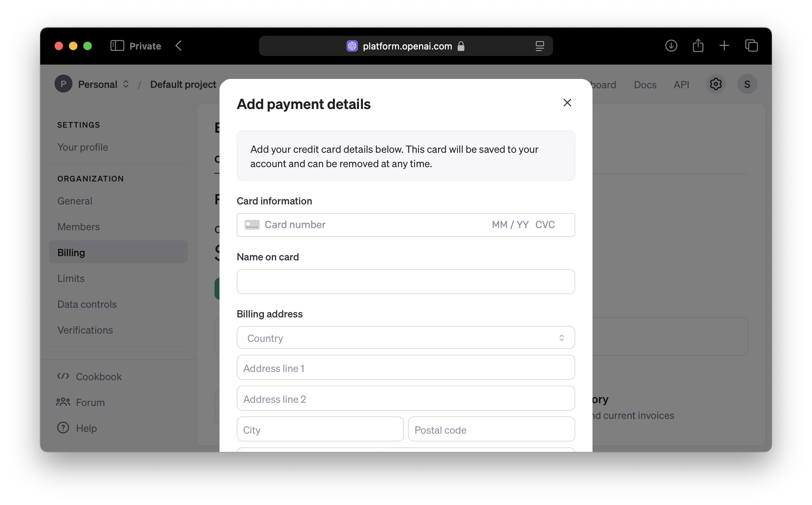Open the API link in the header
This screenshot has height=505, width=812.
681,85
